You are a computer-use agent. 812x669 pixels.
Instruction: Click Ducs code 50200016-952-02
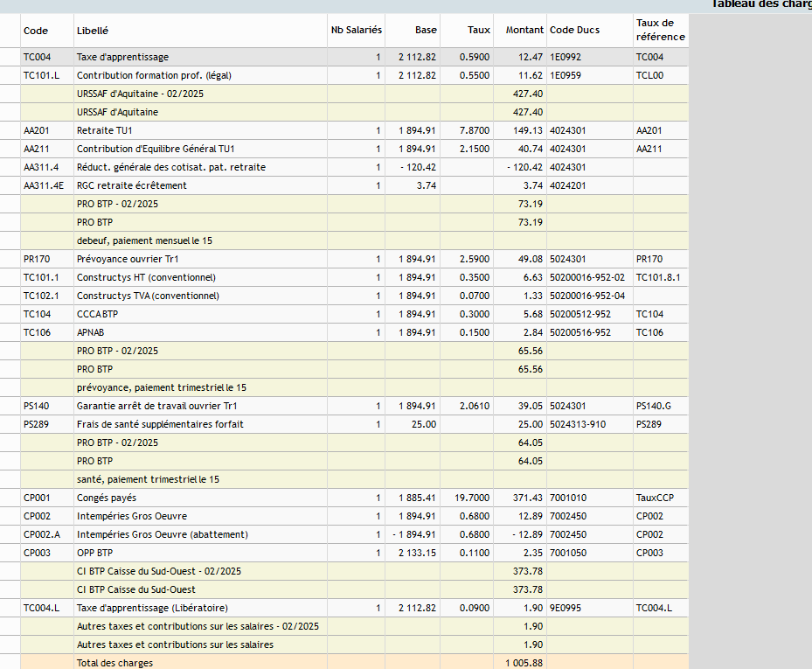(587, 278)
